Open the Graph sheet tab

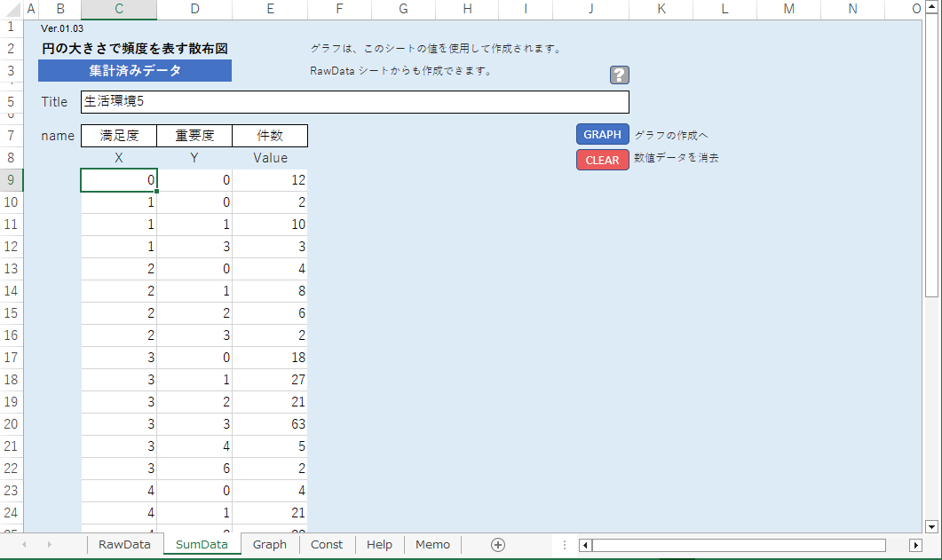tap(269, 545)
